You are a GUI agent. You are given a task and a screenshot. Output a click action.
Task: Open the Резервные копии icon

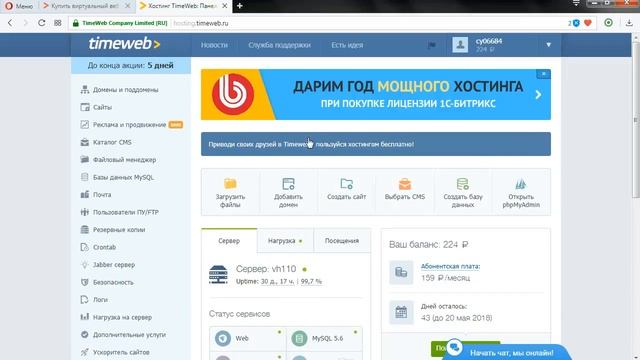[x=84, y=230]
